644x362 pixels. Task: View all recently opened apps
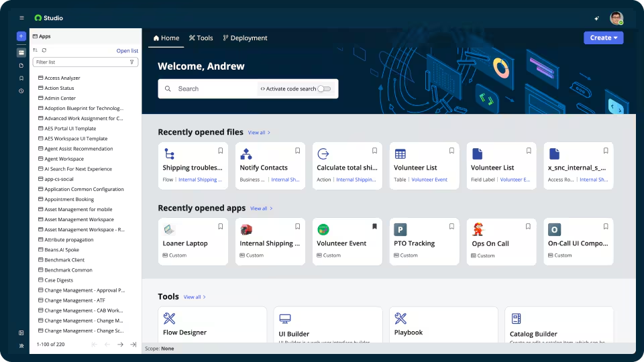click(x=261, y=208)
